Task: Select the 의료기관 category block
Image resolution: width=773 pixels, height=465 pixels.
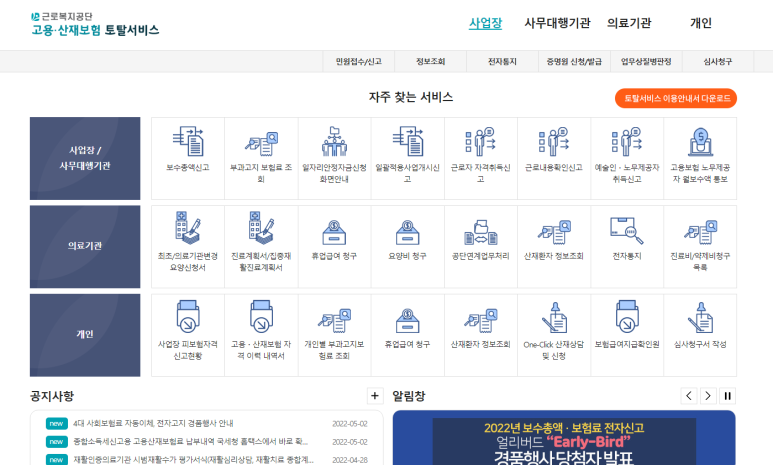Action: (x=85, y=247)
